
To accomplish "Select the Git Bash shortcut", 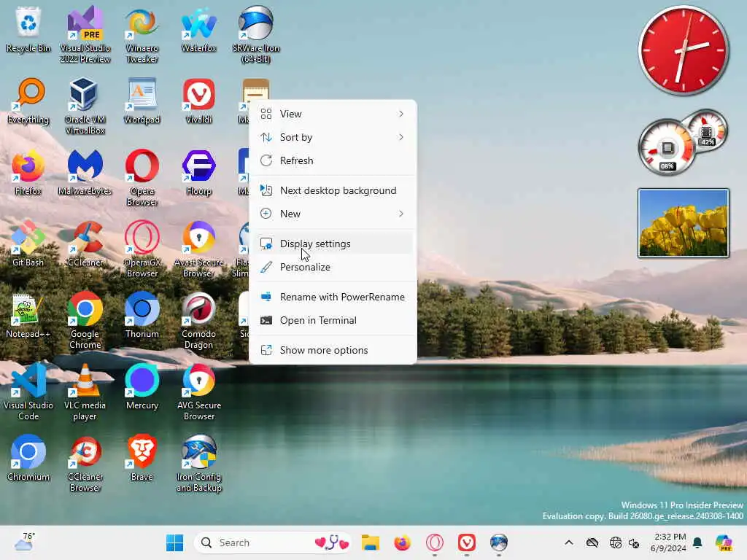I will pyautogui.click(x=28, y=244).
